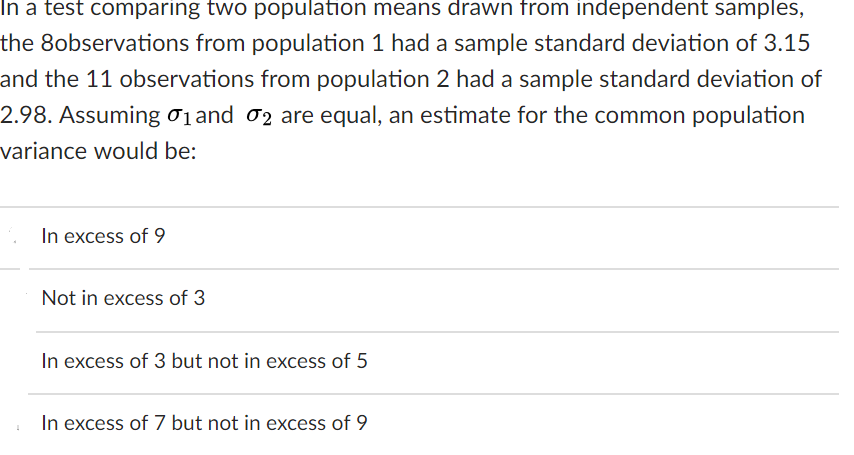Click the σ2 symbol in the question

coord(258,116)
